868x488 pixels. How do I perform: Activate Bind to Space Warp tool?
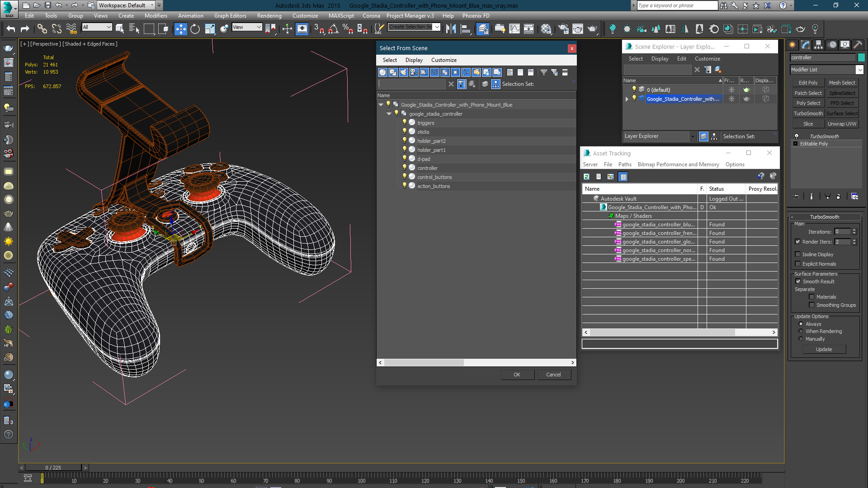coord(71,29)
